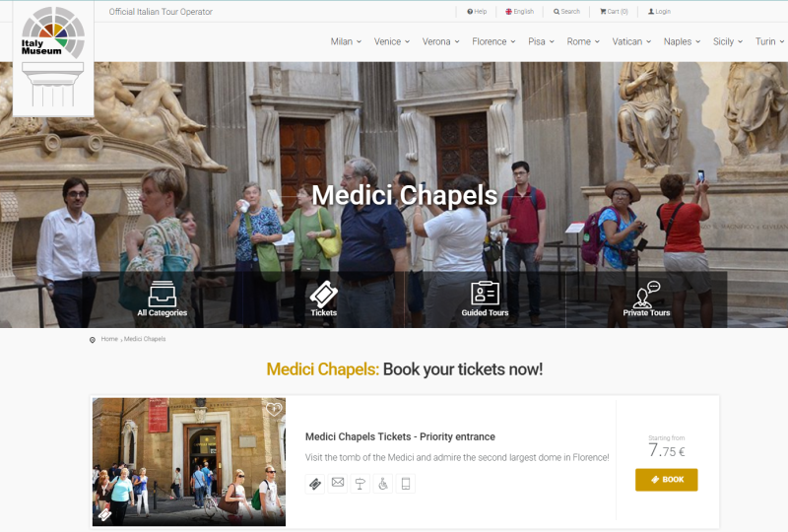Click the ticket feature icon below description

click(x=315, y=484)
